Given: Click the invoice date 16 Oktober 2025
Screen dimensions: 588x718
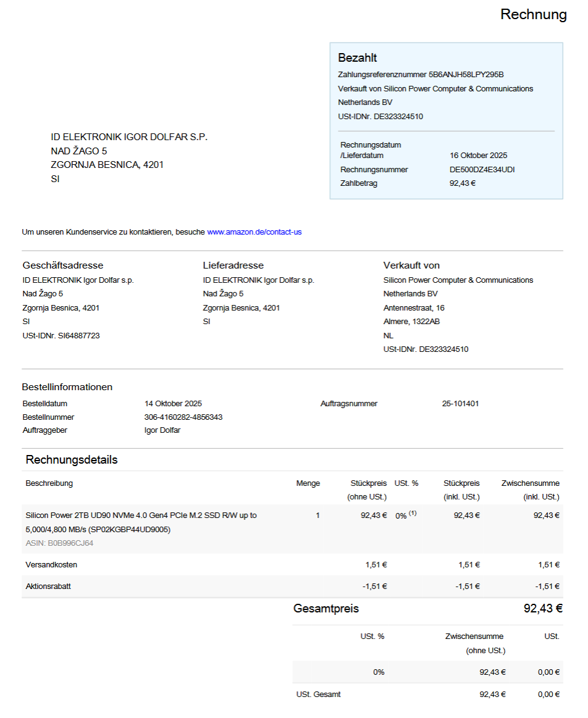Looking at the screenshot, I should (x=478, y=156).
